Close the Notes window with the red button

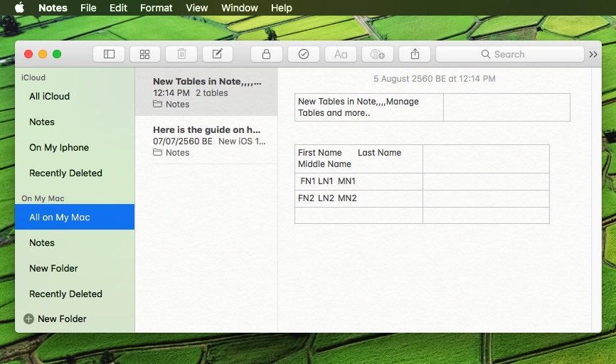click(x=28, y=54)
